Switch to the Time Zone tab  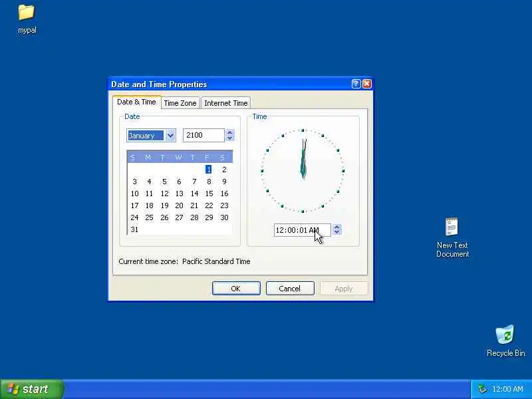tap(180, 103)
